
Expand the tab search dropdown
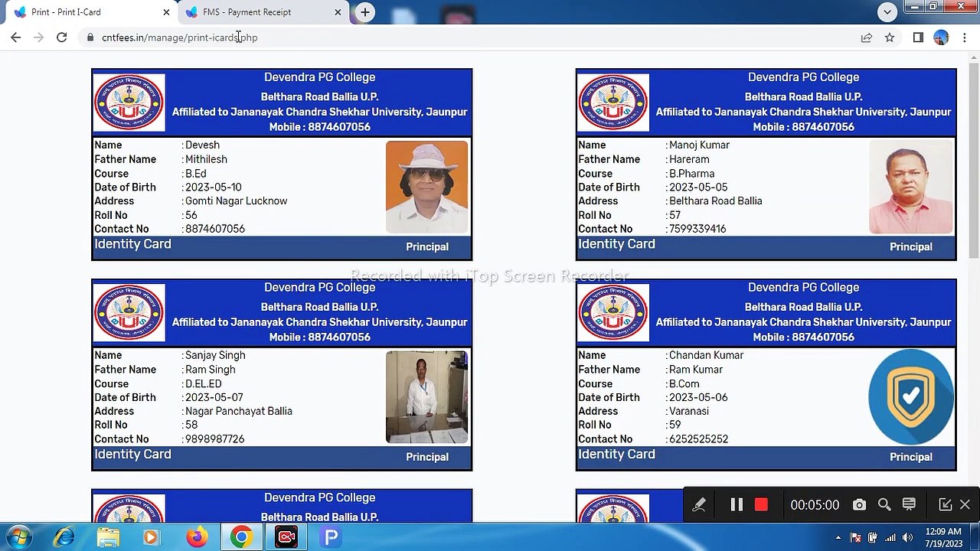[887, 11]
